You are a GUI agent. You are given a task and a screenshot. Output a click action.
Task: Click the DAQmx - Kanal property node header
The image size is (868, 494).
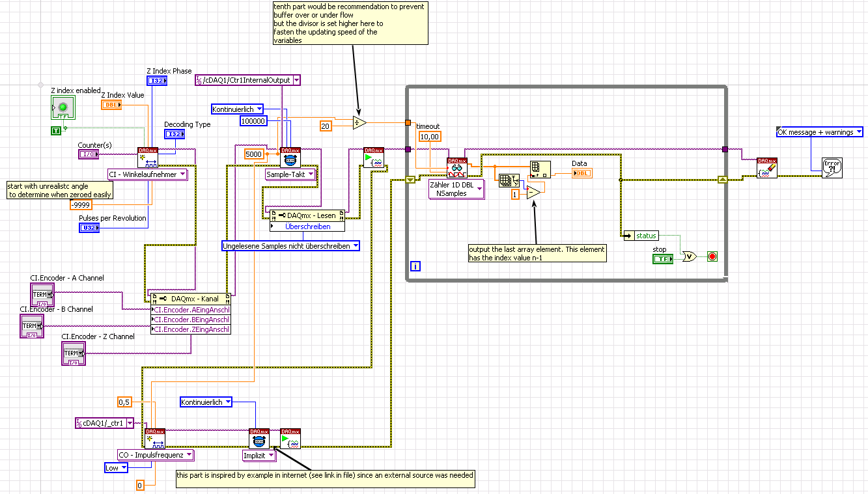coord(191,299)
